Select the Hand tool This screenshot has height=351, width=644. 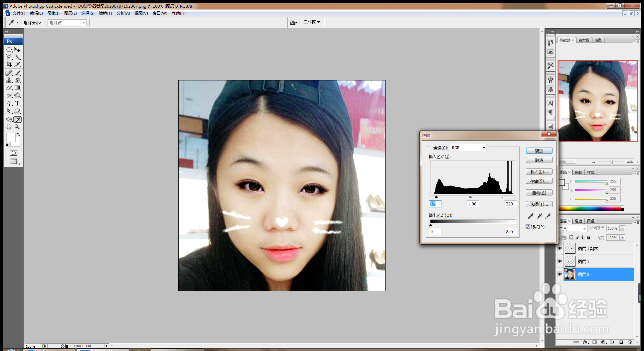(x=9, y=127)
